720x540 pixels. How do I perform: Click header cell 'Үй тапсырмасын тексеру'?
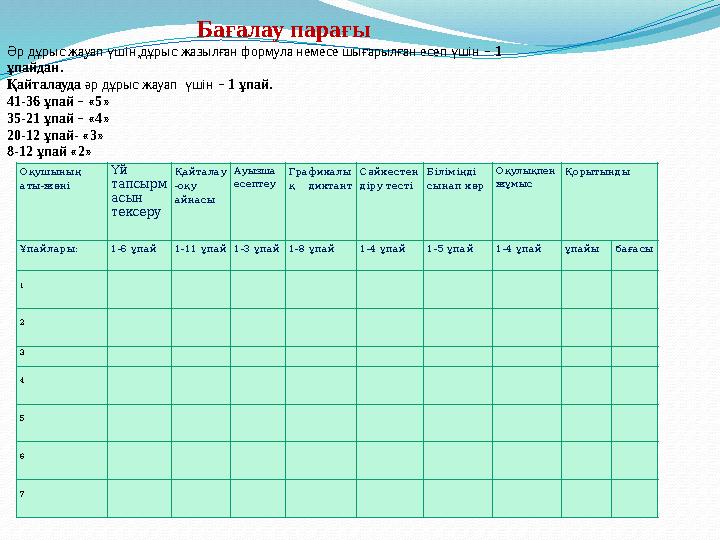pyautogui.click(x=140, y=202)
